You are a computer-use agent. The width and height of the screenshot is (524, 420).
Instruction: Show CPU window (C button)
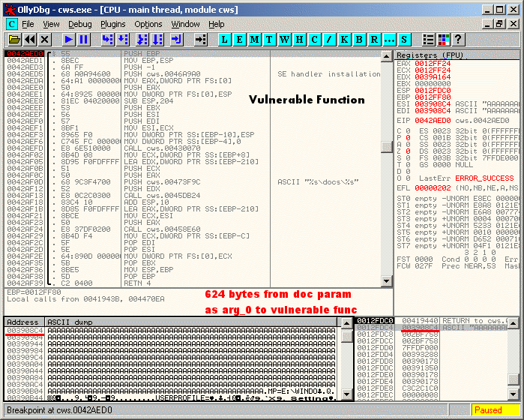click(x=314, y=40)
